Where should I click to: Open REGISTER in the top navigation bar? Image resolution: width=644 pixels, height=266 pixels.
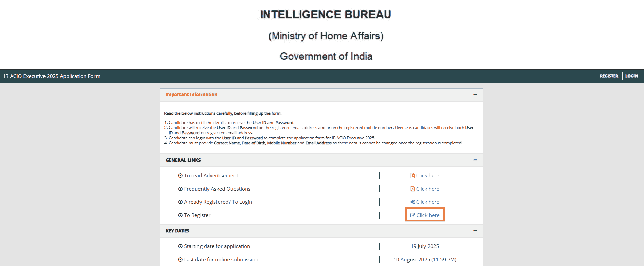pos(609,76)
